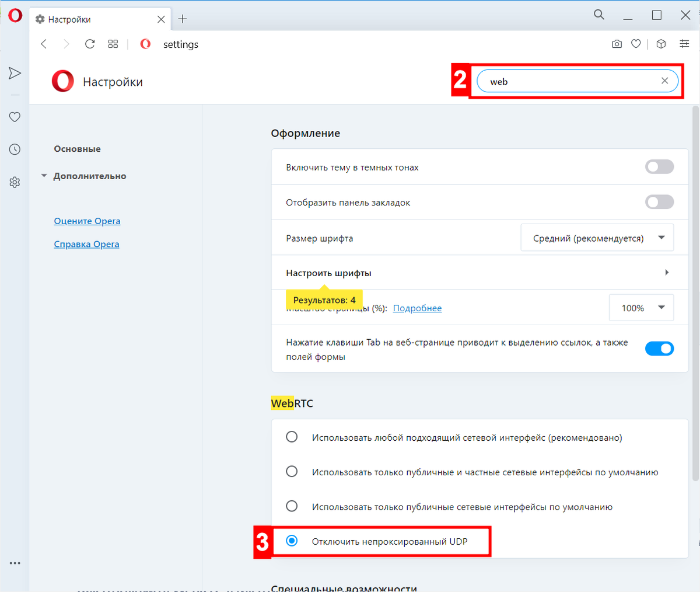Image resolution: width=700 pixels, height=592 pixels.
Task: Click the Settings gear in the sidebar
Action: pyautogui.click(x=15, y=182)
